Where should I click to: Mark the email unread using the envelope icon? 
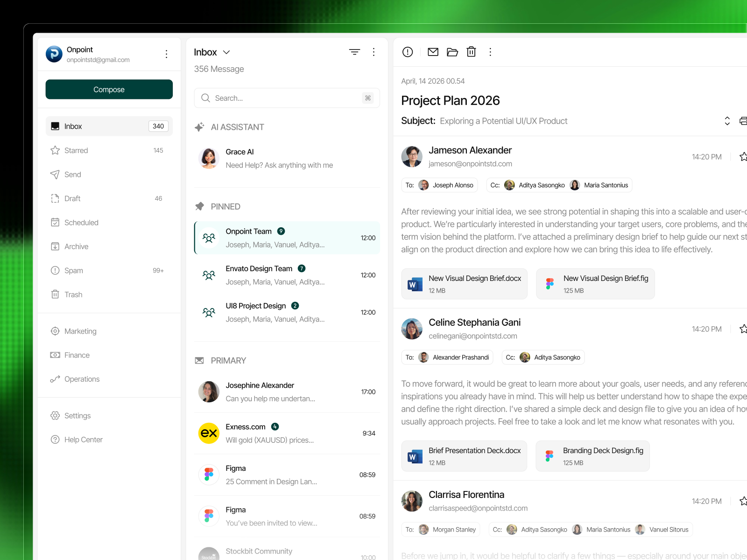(433, 52)
